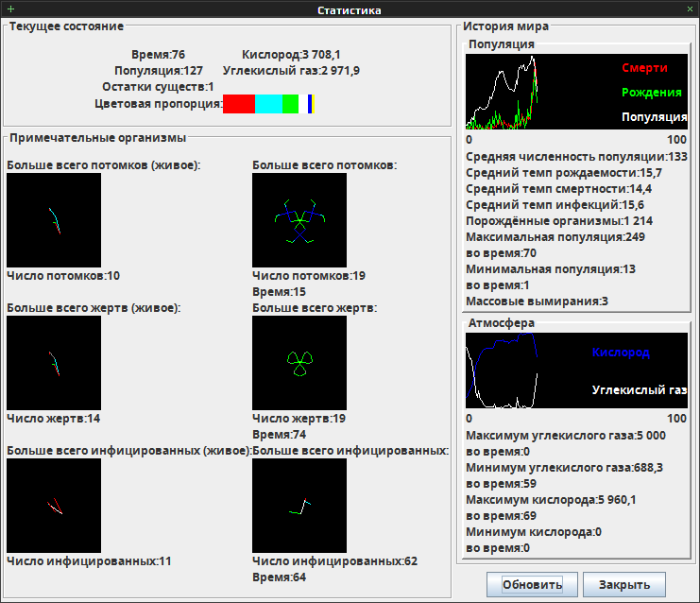Click the Статистика window title
The image size is (700, 603).
(350, 10)
